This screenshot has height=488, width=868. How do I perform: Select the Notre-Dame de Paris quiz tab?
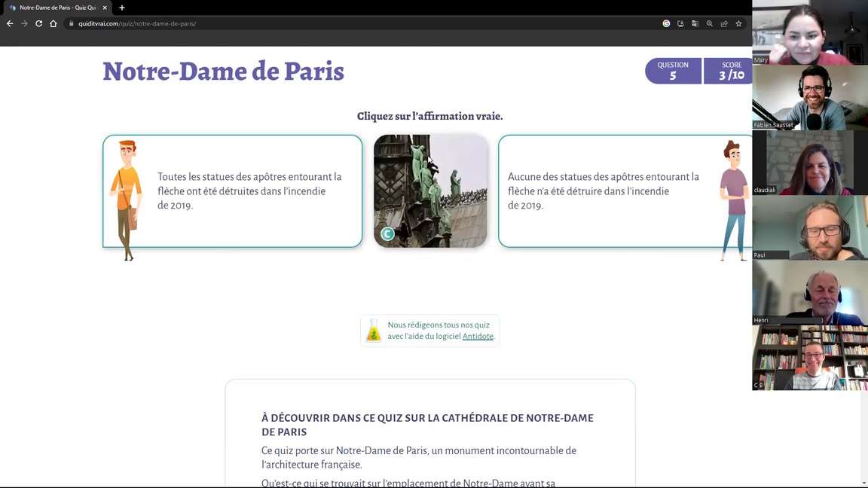click(57, 8)
